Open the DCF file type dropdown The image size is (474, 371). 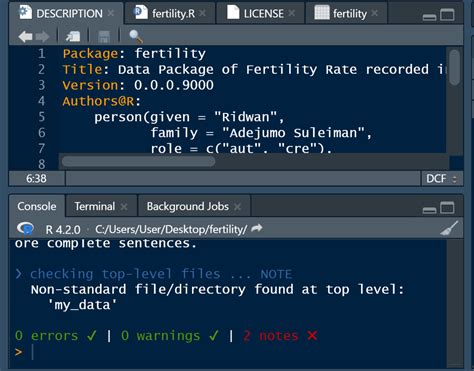tap(442, 178)
